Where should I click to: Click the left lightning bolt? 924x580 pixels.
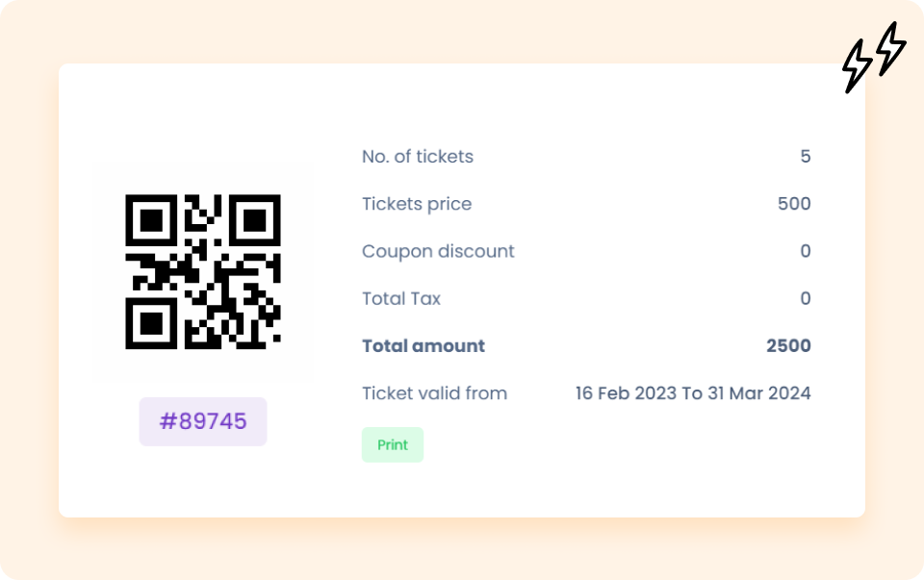[x=857, y=65]
